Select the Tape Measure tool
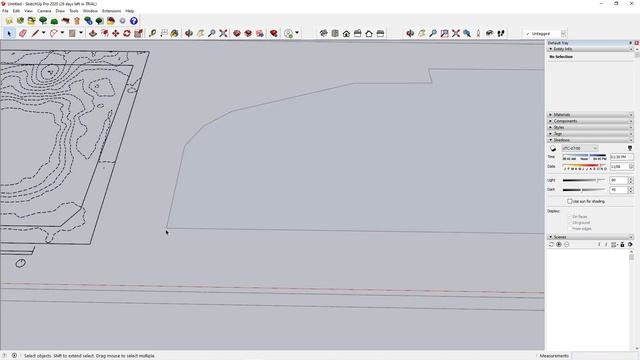The height and width of the screenshot is (360, 640). tap(152, 33)
